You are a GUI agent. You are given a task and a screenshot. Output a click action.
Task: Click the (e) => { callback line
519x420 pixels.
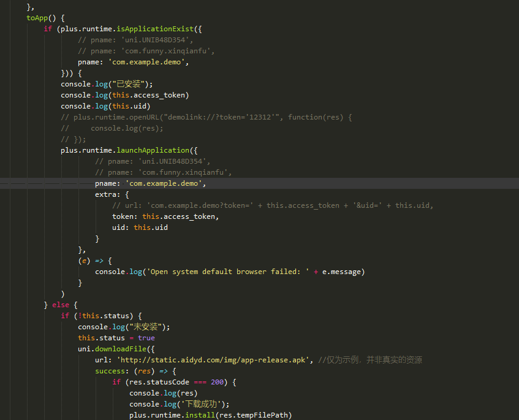point(95,261)
